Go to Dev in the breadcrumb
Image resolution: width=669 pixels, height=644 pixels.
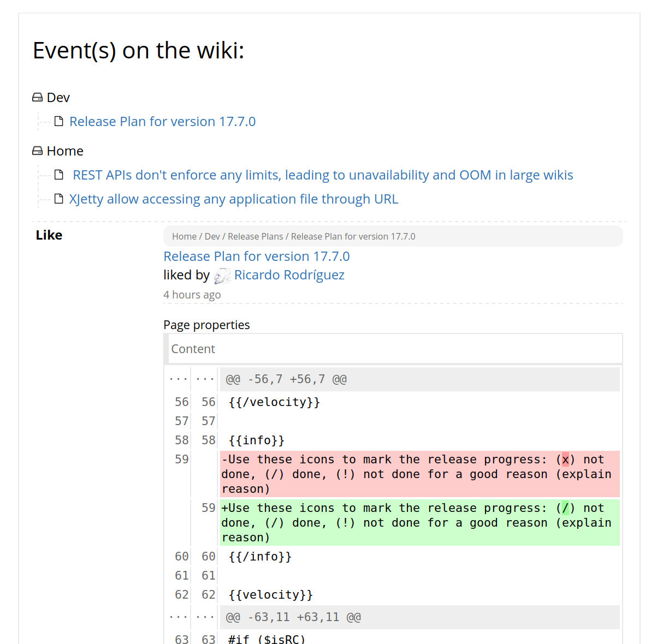click(x=212, y=236)
